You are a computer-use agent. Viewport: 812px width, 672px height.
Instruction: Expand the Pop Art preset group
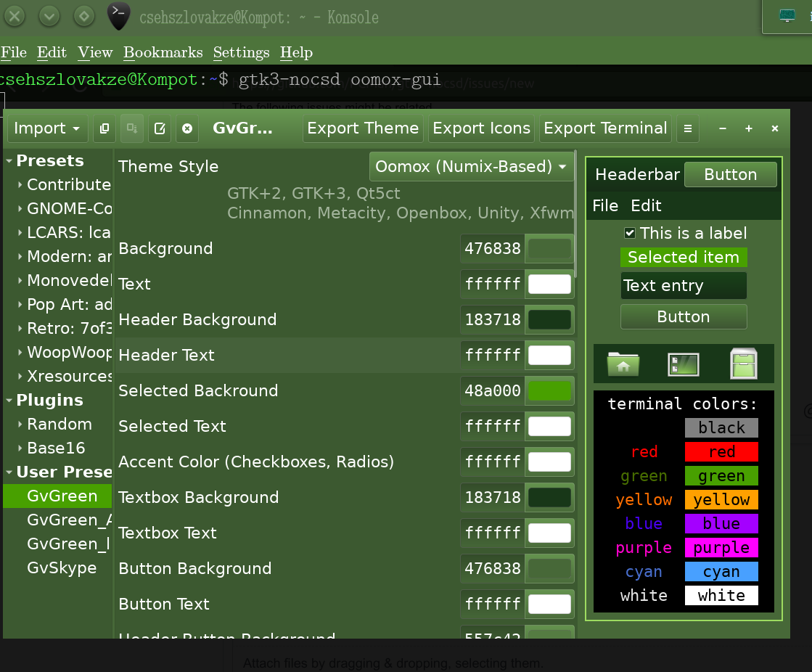(x=20, y=304)
